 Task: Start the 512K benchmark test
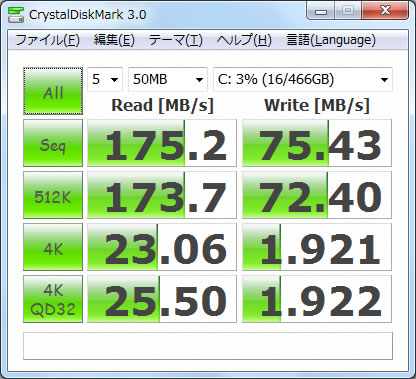coord(53,195)
